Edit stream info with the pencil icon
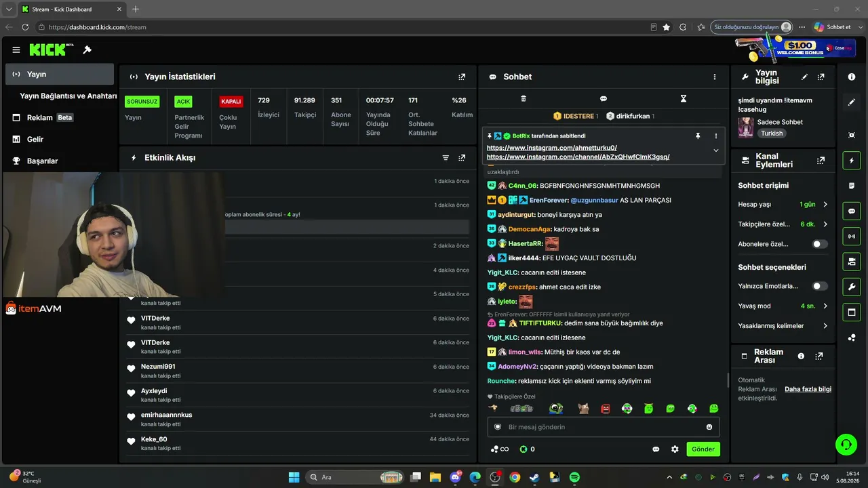868x488 pixels. [x=804, y=77]
